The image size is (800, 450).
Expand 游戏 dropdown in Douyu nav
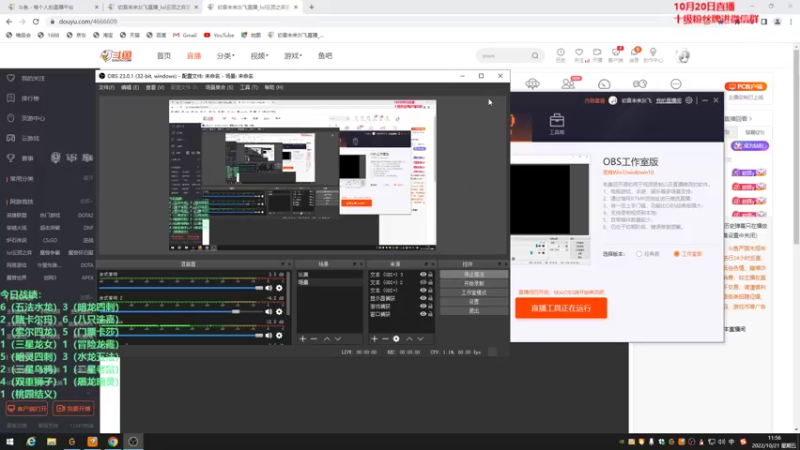click(293, 56)
